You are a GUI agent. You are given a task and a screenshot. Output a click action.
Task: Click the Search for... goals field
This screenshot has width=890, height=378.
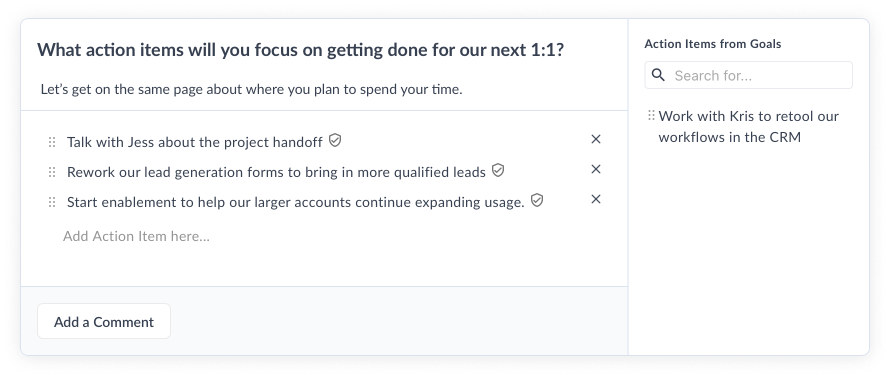click(x=749, y=75)
